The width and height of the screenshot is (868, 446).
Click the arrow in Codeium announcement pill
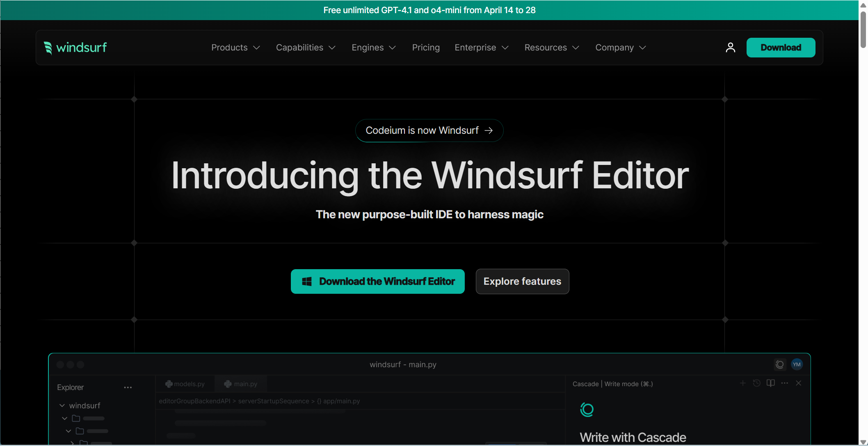489,130
